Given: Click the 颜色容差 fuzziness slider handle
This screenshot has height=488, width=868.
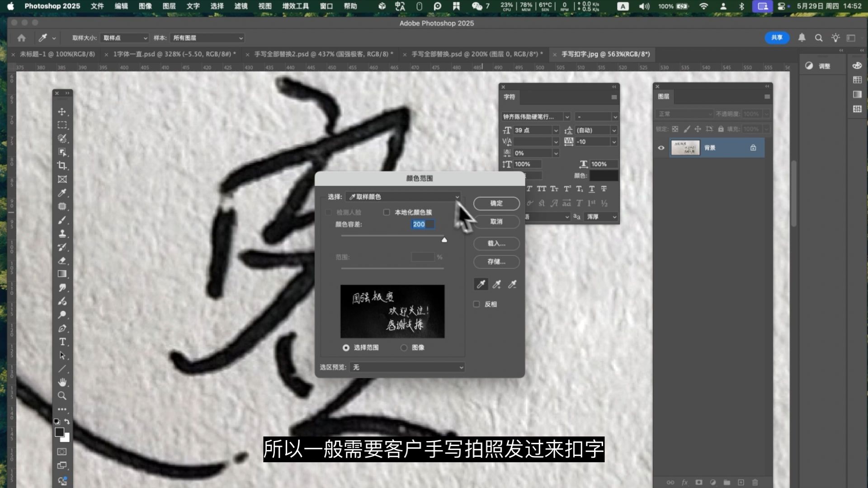Looking at the screenshot, I should coord(444,240).
